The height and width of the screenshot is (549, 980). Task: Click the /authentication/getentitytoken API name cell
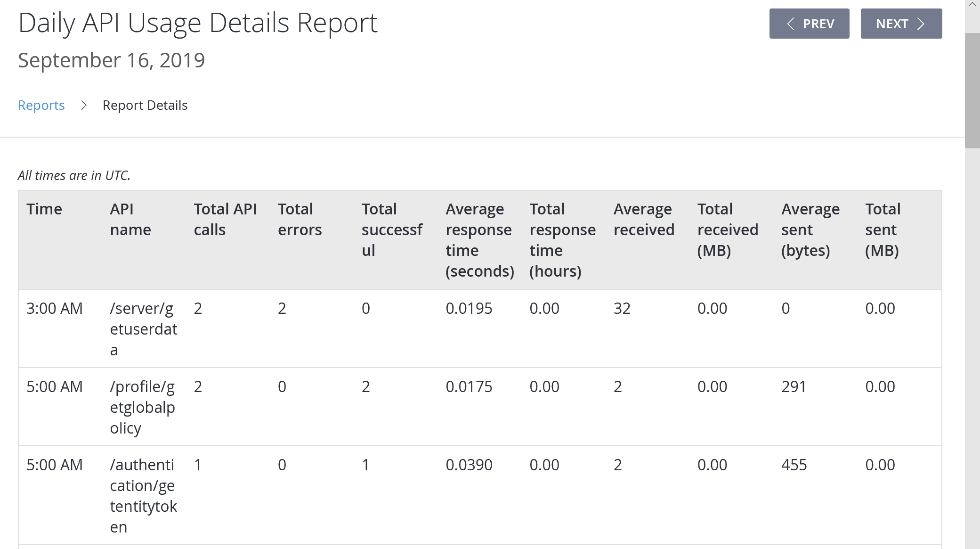point(143,496)
